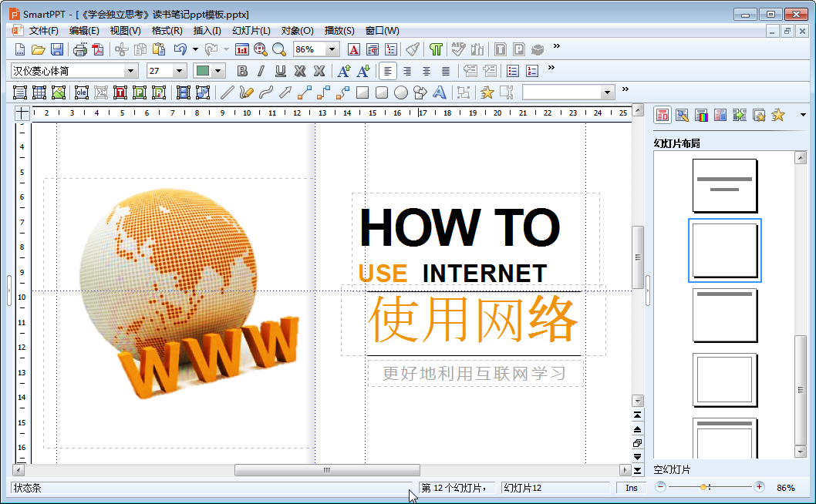Open the 幻灯片(L) menu
The image size is (816, 504).
point(251,31)
